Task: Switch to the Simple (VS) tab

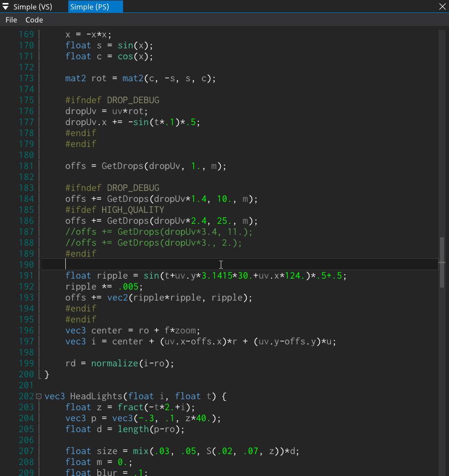Action: (33, 6)
